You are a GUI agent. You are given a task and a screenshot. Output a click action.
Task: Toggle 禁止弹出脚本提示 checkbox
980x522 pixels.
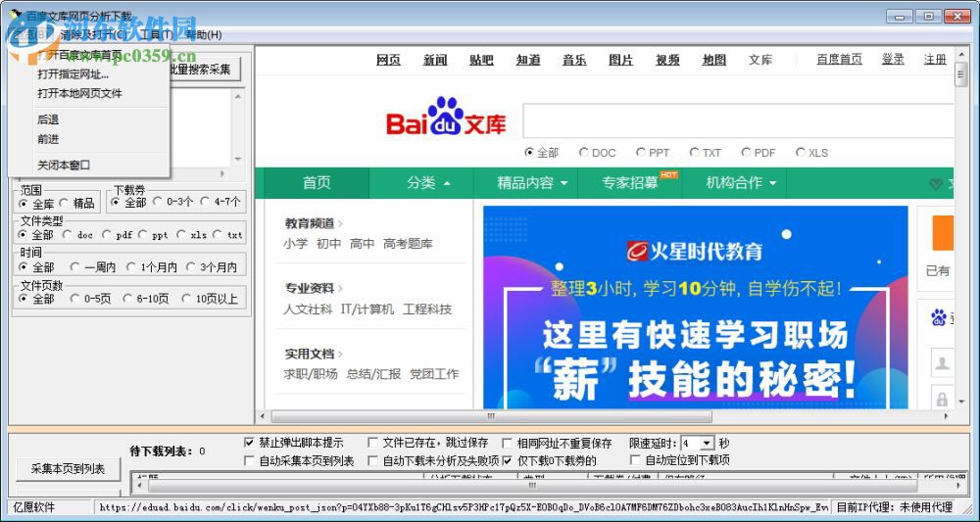249,443
